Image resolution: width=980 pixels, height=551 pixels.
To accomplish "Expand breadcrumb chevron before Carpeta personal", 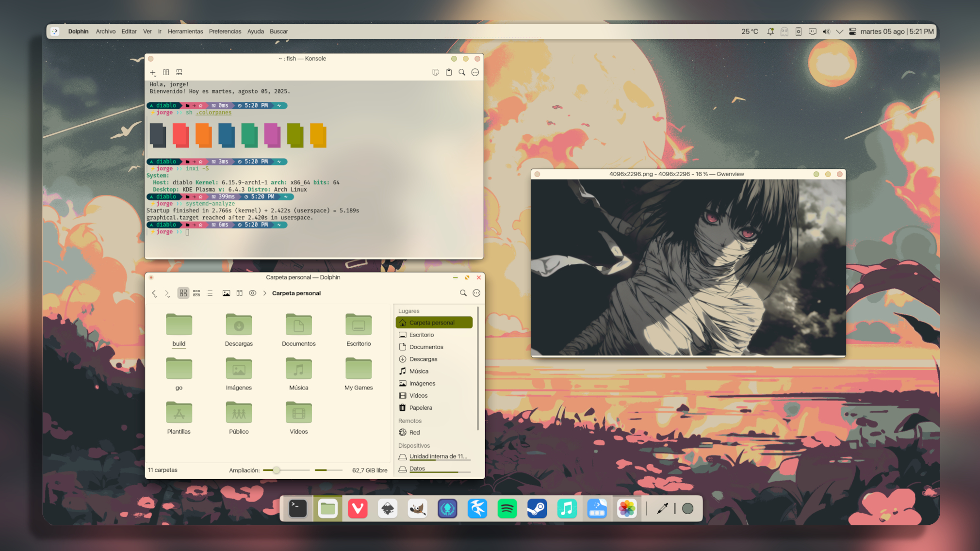I will pyautogui.click(x=265, y=293).
